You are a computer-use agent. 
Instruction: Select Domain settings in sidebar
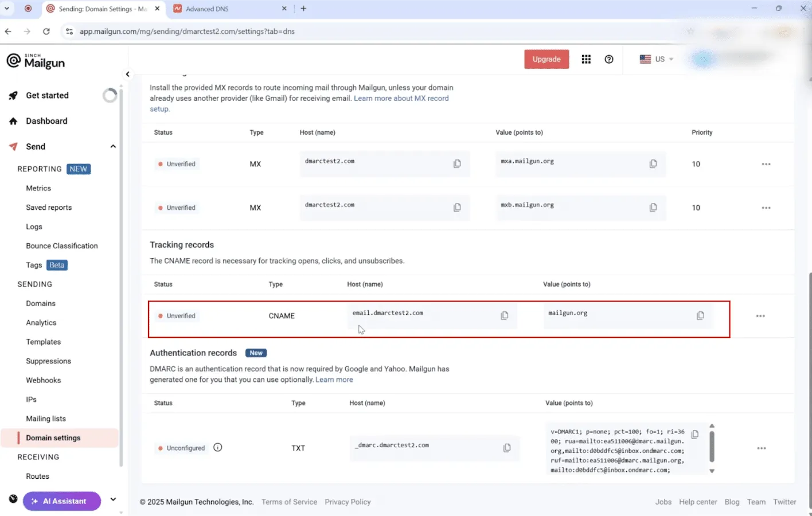pyautogui.click(x=60, y=438)
